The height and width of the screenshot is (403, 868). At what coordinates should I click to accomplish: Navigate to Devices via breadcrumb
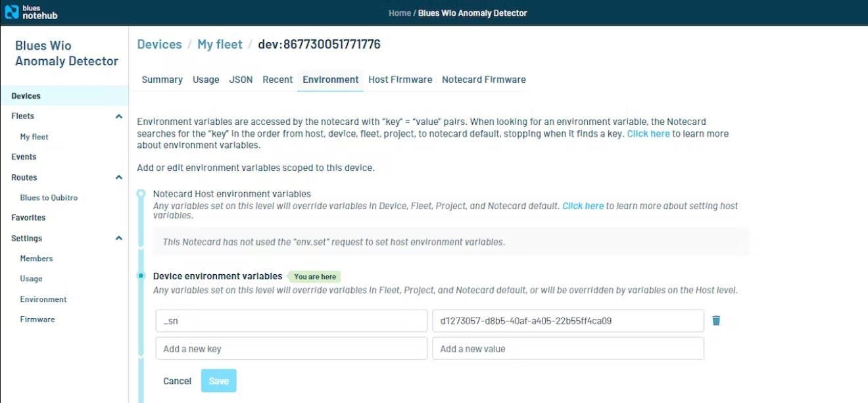159,44
